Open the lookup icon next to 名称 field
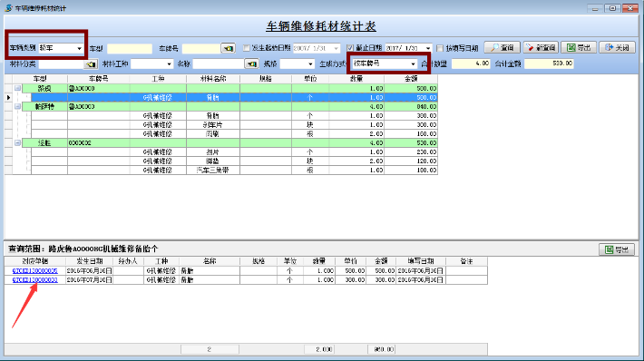The width and height of the screenshot is (644, 361). coord(251,64)
